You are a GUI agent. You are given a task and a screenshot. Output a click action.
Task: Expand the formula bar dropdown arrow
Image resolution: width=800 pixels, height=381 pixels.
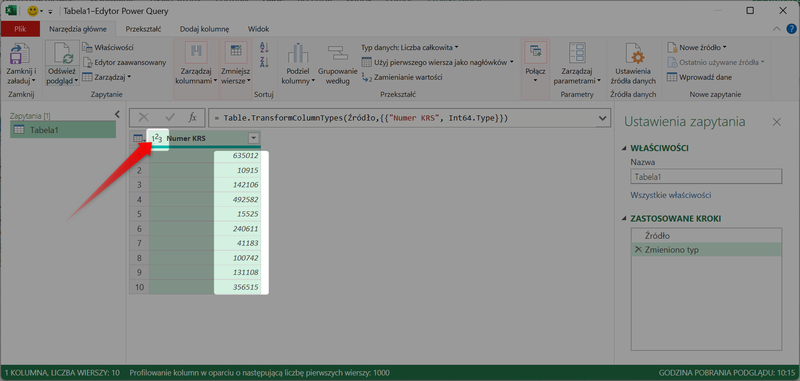(x=602, y=118)
